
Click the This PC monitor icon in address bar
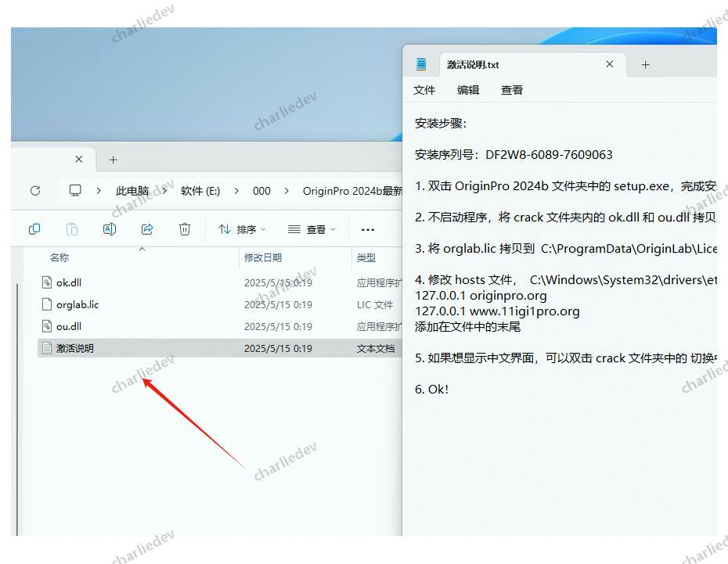[x=75, y=191]
